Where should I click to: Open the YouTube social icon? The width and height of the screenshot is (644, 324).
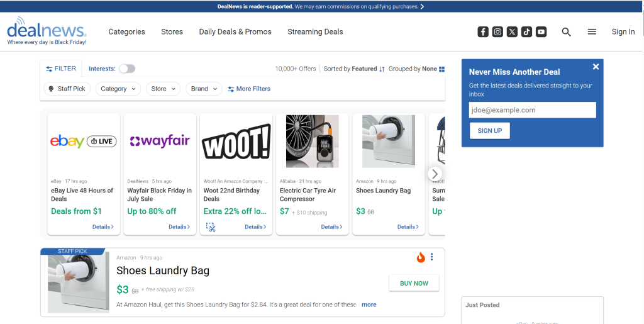(541, 31)
